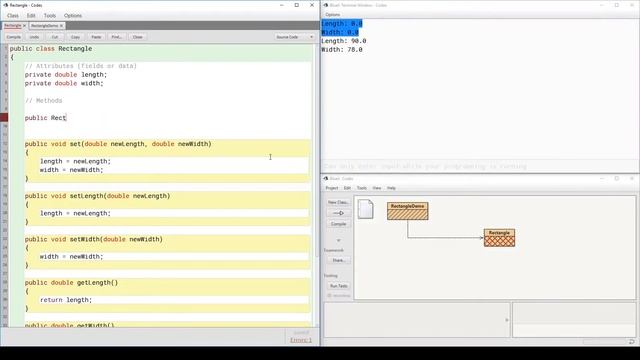Open Options menu in the Terminal window

click(x=333, y=15)
